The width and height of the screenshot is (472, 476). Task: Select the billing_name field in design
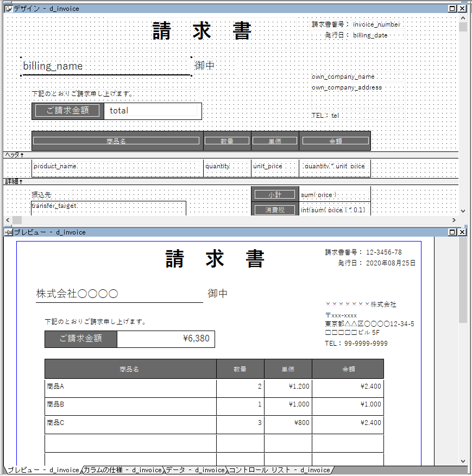[x=106, y=66]
